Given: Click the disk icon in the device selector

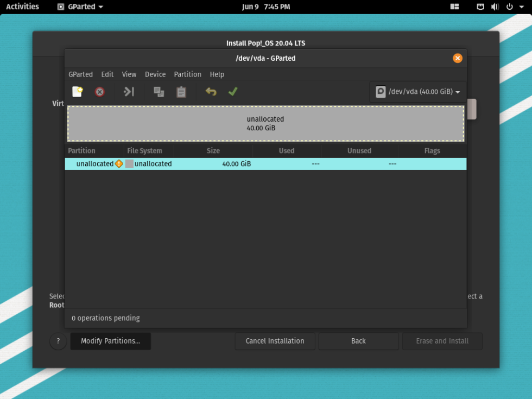Looking at the screenshot, I should tap(382, 91).
